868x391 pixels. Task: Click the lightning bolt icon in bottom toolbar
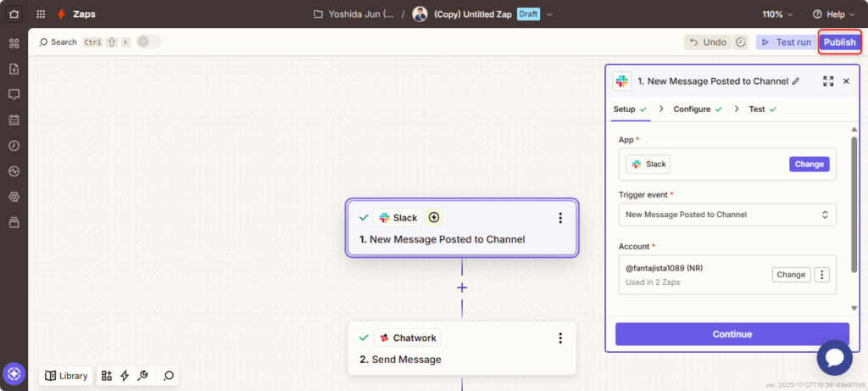(x=125, y=376)
